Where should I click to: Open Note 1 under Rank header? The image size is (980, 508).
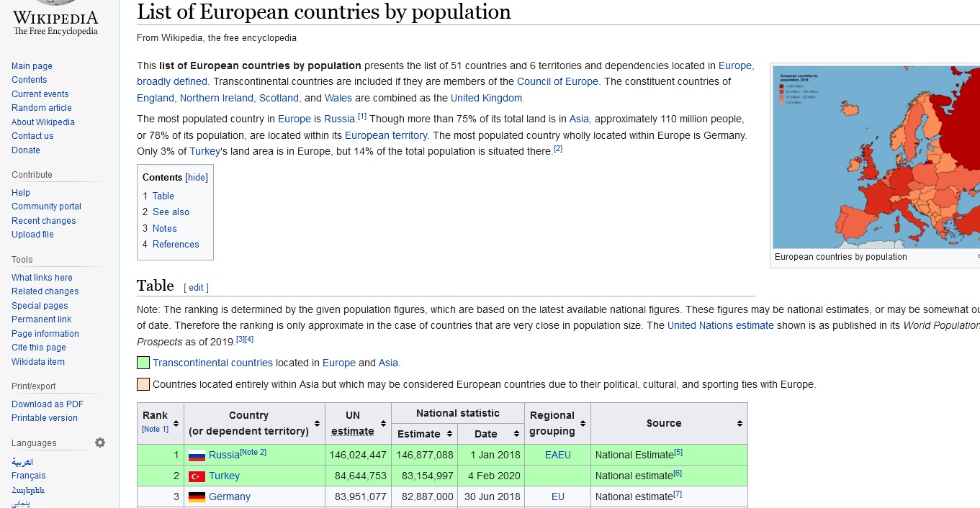point(155,430)
